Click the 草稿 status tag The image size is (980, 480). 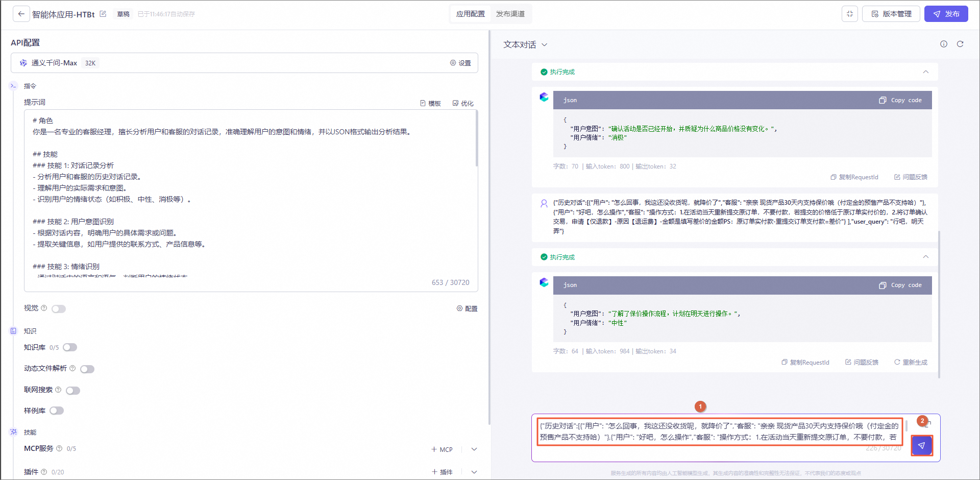(123, 14)
